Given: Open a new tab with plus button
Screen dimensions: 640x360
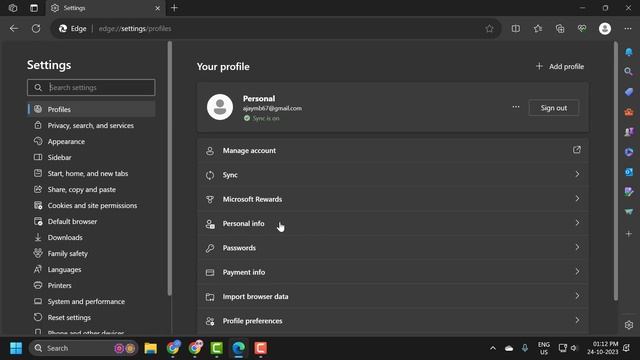Looking at the screenshot, I should tap(174, 8).
